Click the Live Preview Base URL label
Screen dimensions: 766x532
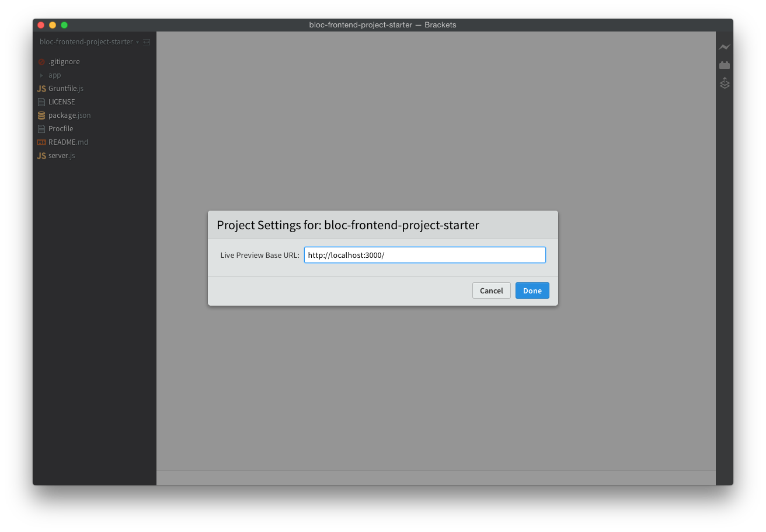click(260, 256)
